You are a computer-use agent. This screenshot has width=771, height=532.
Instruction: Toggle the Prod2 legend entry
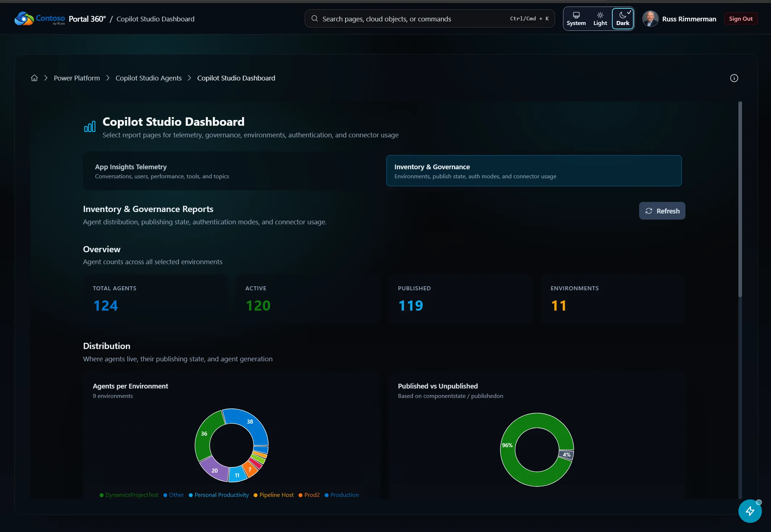tap(309, 495)
